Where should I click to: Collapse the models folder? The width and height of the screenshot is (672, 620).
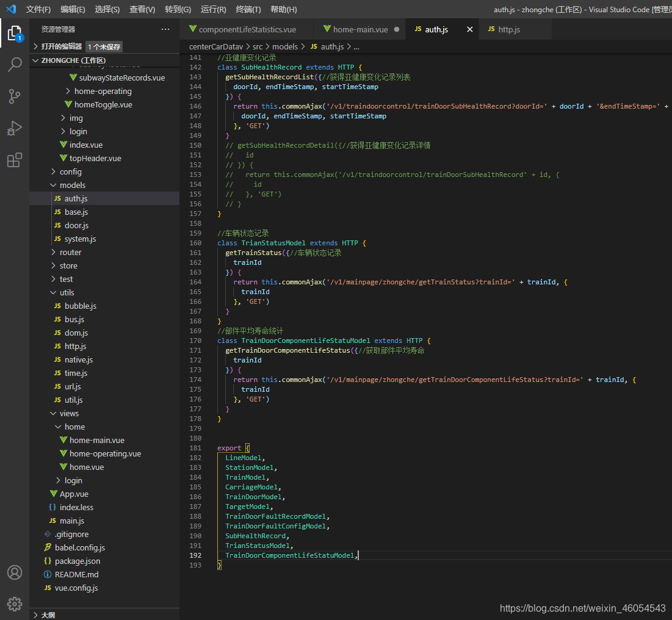73,185
